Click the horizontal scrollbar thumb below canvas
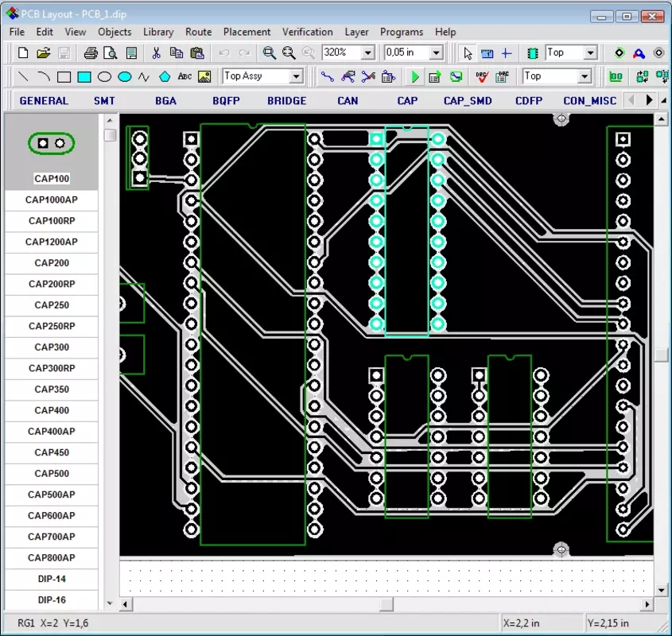 386,604
